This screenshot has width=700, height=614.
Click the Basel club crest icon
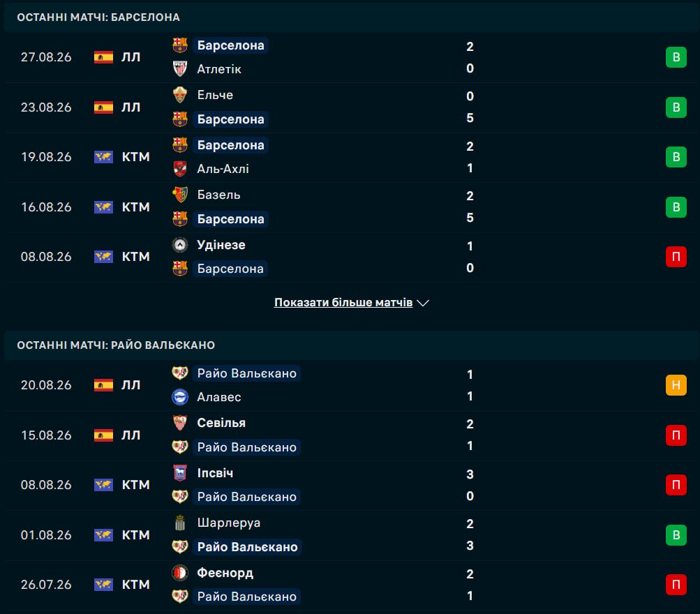180,195
